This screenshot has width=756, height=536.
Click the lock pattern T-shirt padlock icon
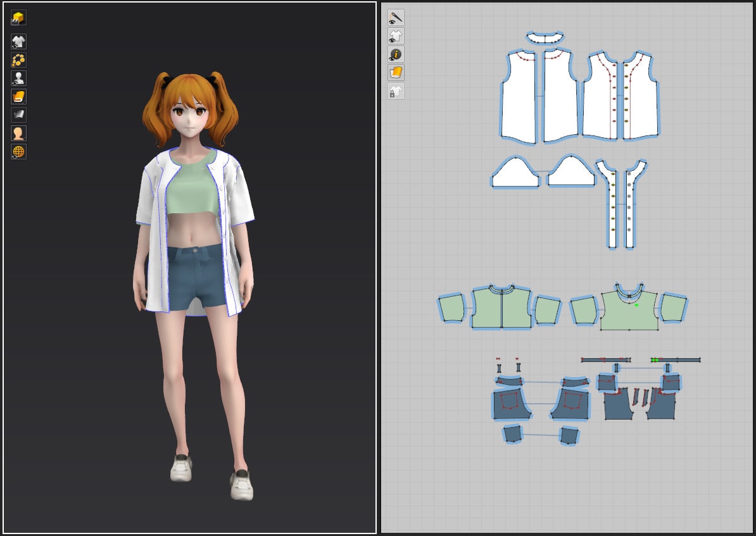click(x=396, y=91)
